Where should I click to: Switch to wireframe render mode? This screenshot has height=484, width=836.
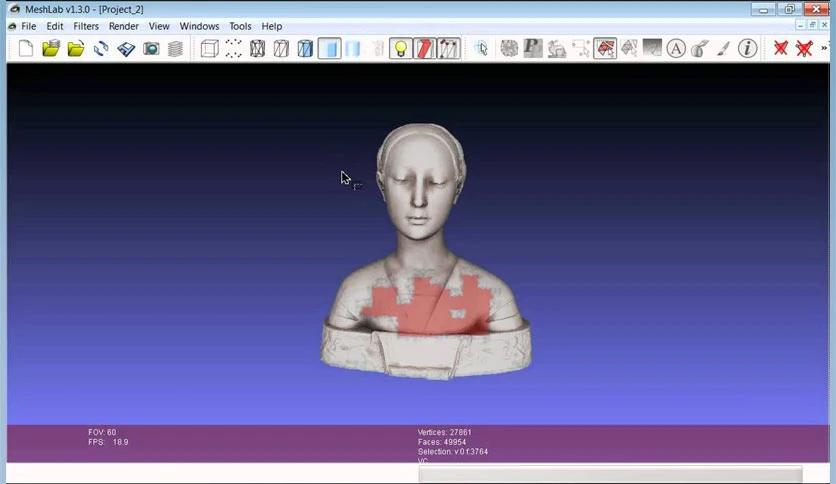pos(258,49)
